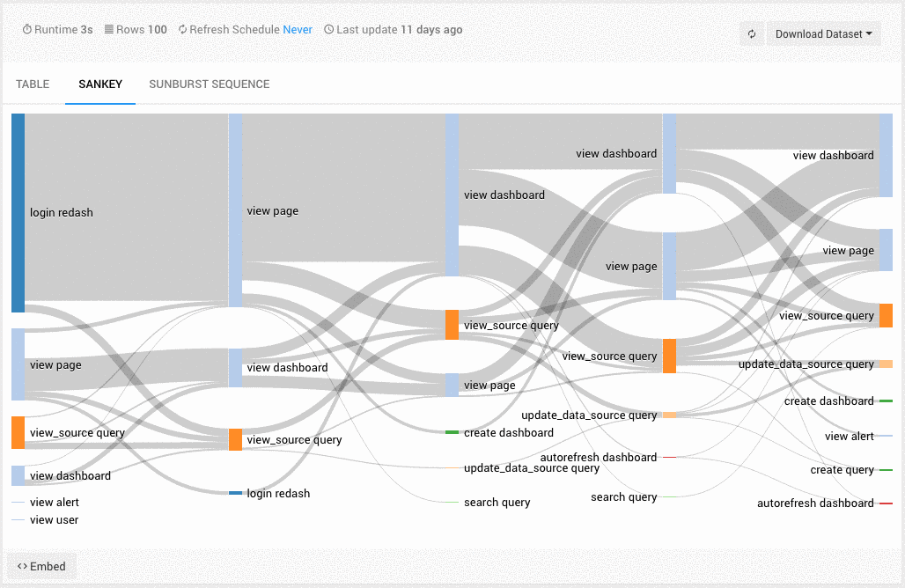Image resolution: width=905 pixels, height=588 pixels.
Task: Click the Runtime clock icon
Action: coord(27,30)
